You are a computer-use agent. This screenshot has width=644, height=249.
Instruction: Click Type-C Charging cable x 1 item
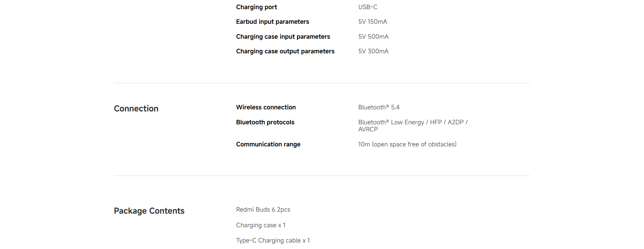pyautogui.click(x=273, y=241)
